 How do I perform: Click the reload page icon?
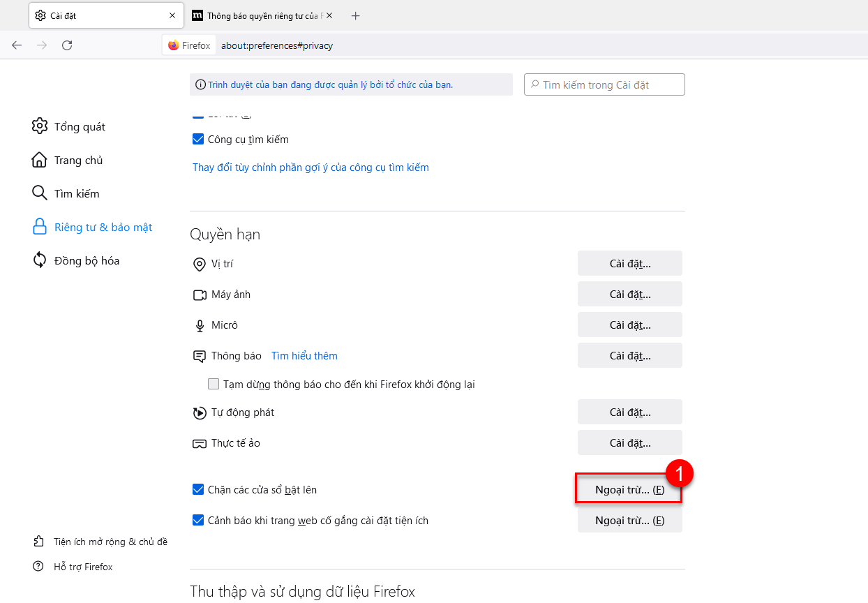pos(67,45)
